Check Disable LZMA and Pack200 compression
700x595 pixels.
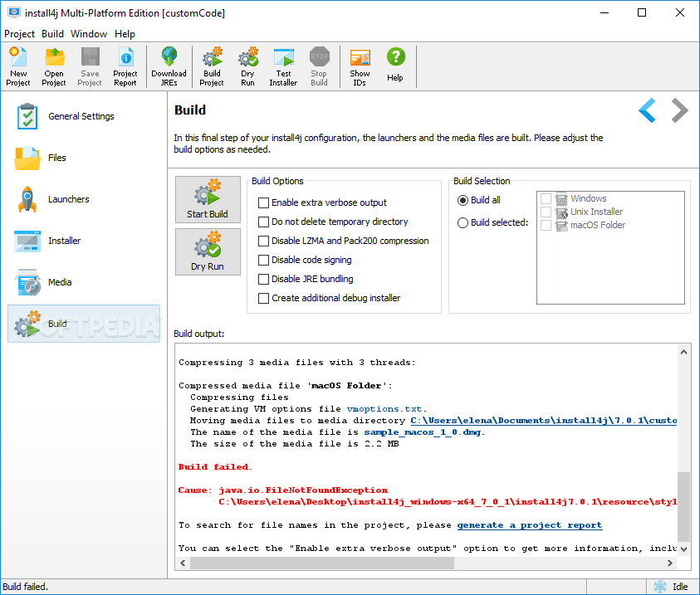263,241
